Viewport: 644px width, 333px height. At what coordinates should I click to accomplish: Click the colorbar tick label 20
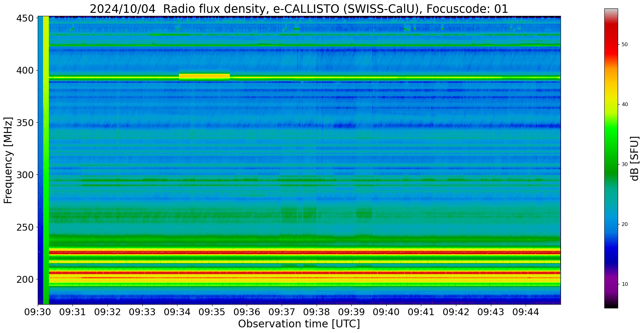tap(625, 224)
